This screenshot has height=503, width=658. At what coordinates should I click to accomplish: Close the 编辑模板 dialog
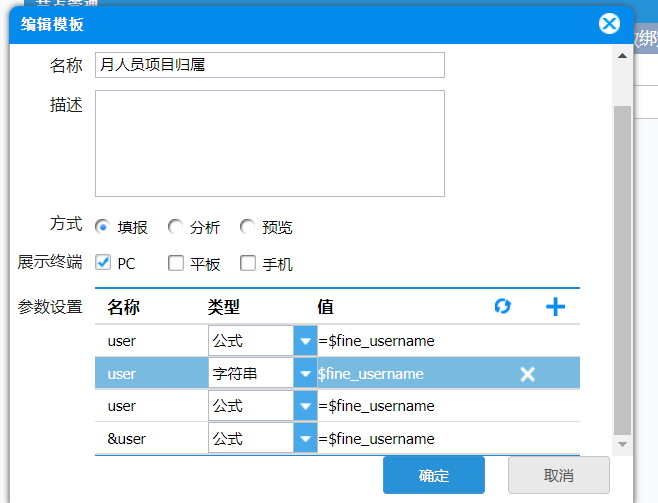609,24
